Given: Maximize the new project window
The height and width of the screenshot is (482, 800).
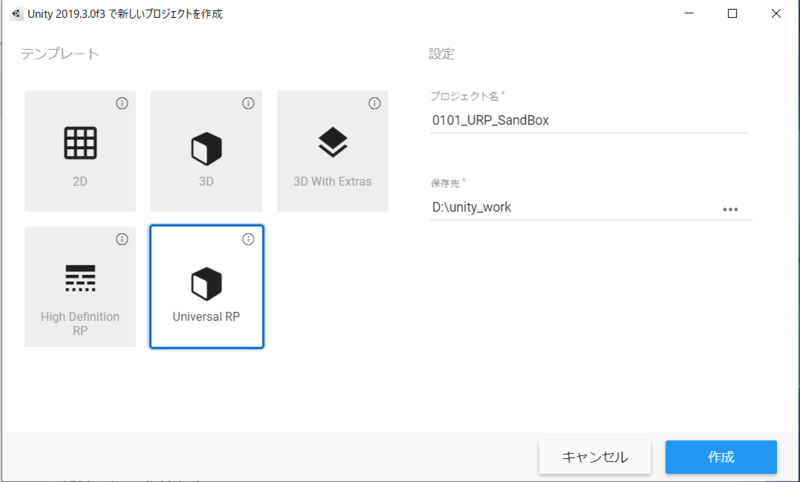Looking at the screenshot, I should tap(732, 14).
